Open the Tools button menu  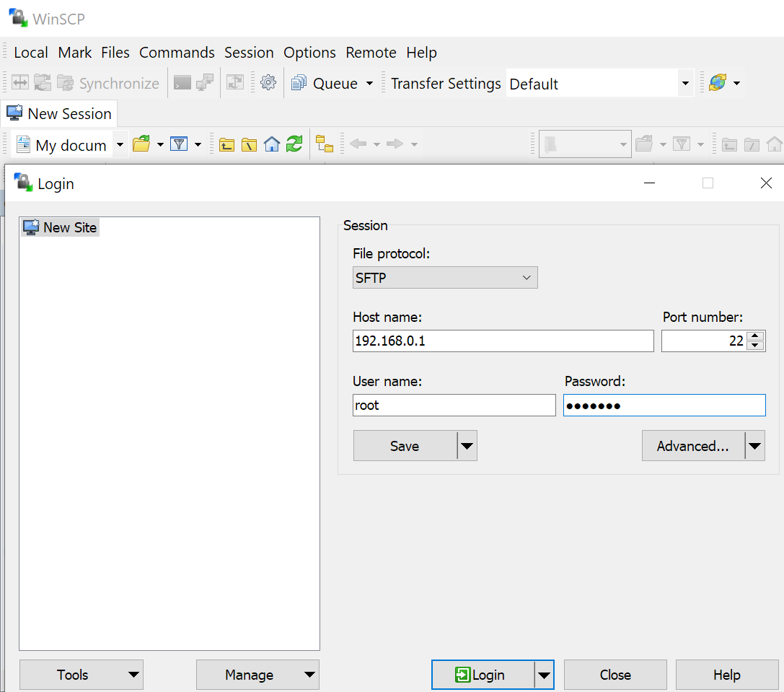point(82,675)
